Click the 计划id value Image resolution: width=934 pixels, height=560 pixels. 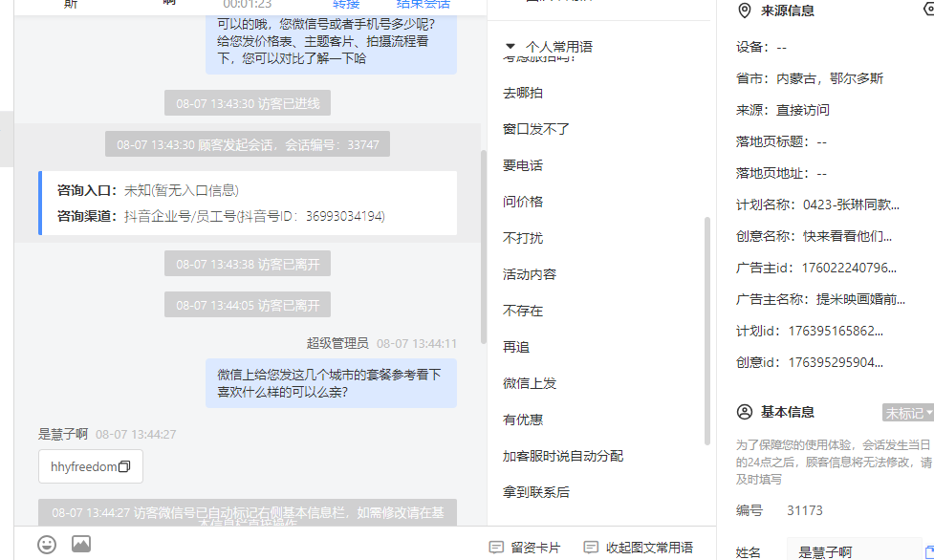836,332
